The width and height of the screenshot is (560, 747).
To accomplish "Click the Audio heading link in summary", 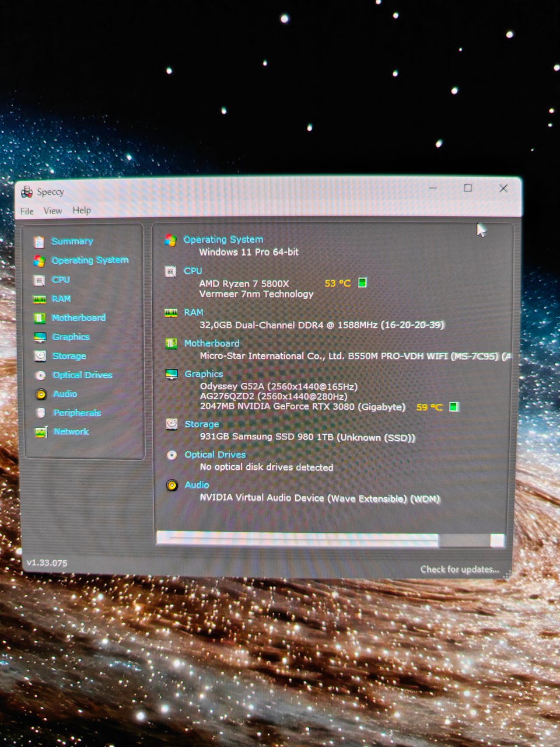I will 197,484.
